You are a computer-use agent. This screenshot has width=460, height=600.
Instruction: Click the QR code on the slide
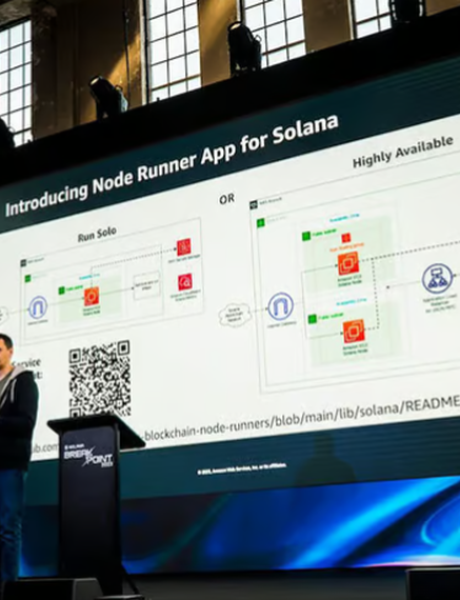(100, 379)
